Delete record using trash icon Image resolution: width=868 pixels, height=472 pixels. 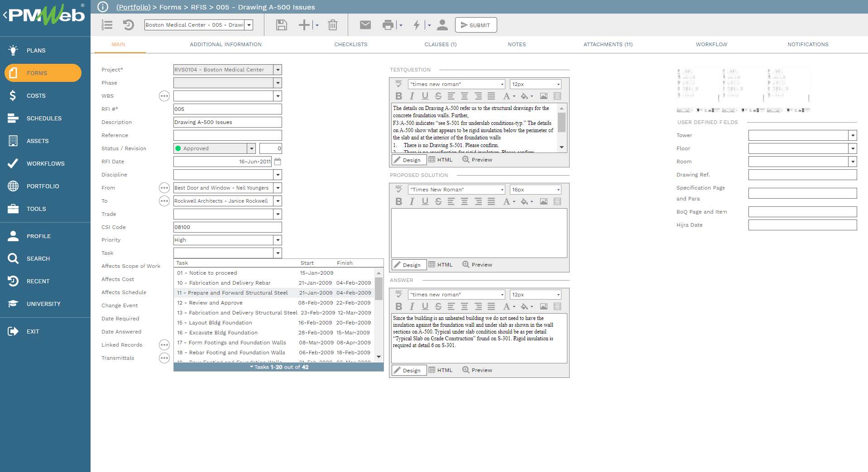point(333,25)
